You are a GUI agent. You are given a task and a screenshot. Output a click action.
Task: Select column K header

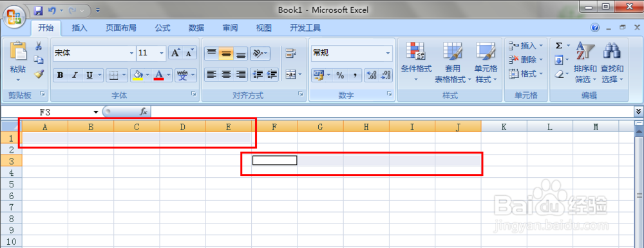pyautogui.click(x=504, y=127)
